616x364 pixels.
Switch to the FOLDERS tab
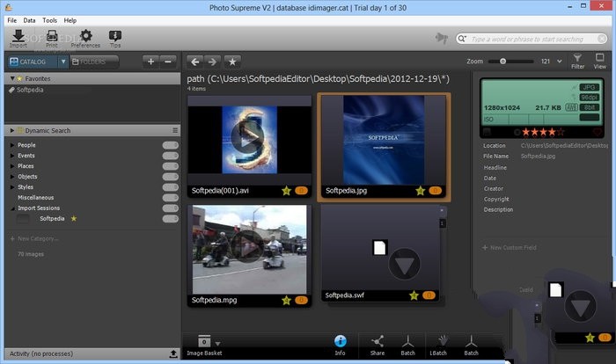click(94, 62)
